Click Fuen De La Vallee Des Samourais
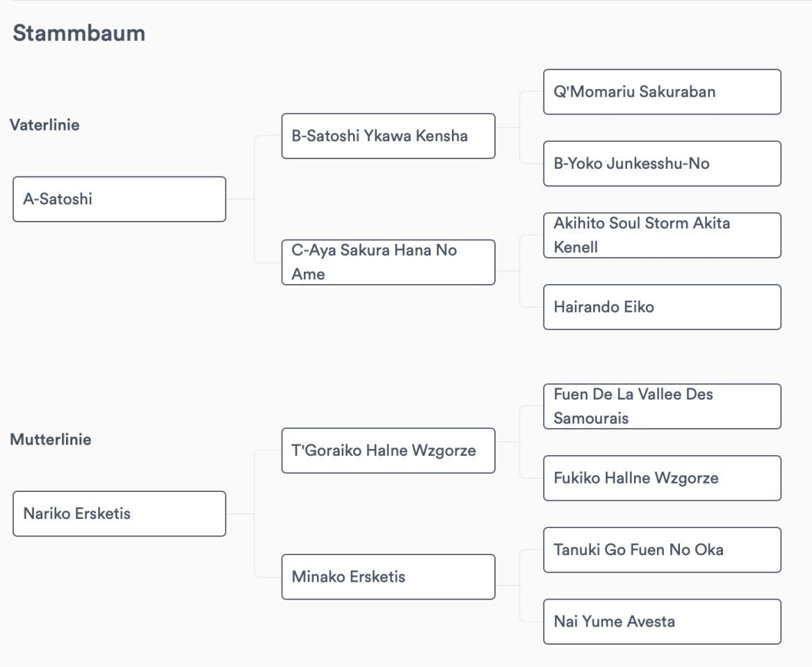Screen dimensions: 812x667 (x=662, y=406)
